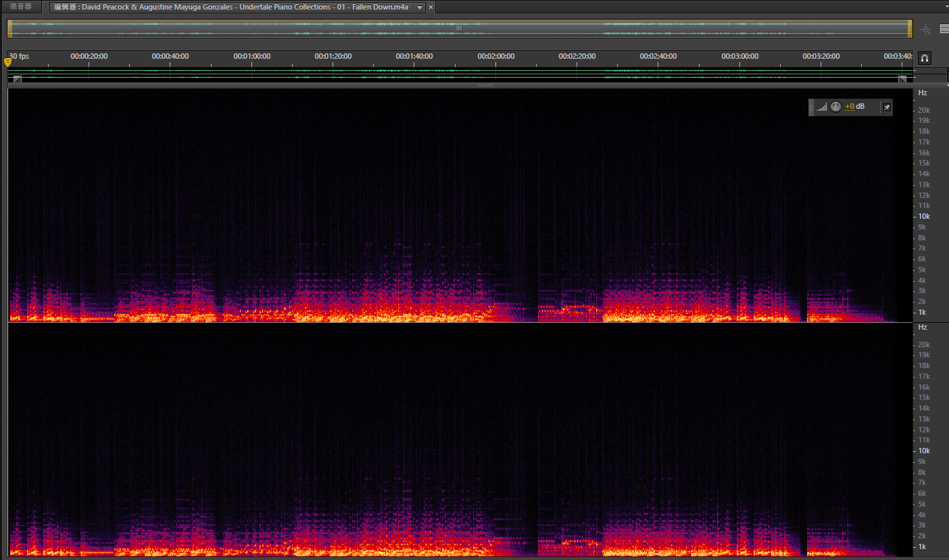Close the editor panel with the x

[x=431, y=7]
